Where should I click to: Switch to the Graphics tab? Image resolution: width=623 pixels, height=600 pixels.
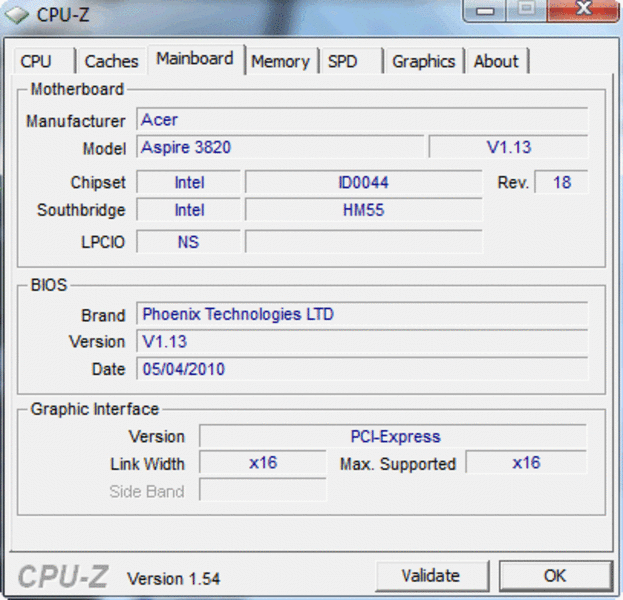point(424,61)
